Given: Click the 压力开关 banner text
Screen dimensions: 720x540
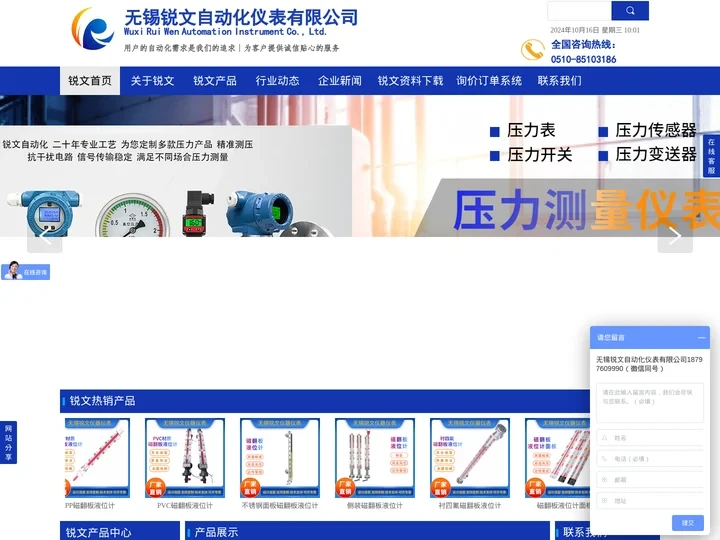Looking at the screenshot, I should [x=540, y=155].
